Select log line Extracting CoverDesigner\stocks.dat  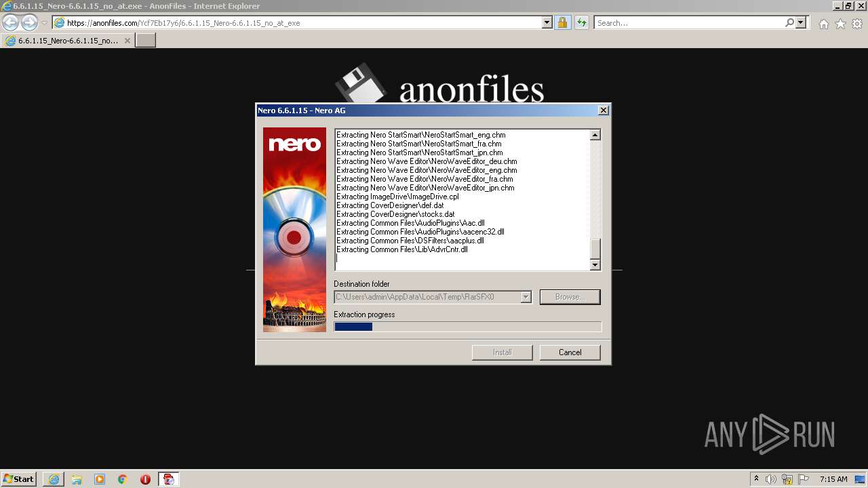(395, 214)
